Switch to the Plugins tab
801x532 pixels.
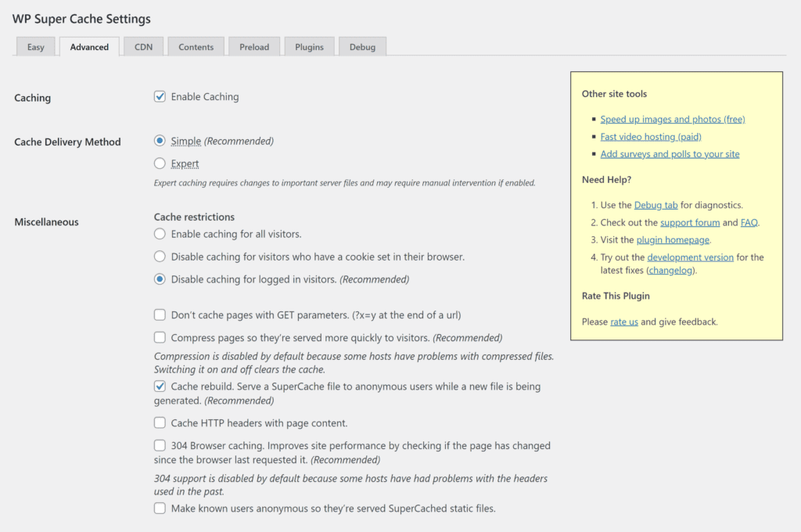[310, 46]
